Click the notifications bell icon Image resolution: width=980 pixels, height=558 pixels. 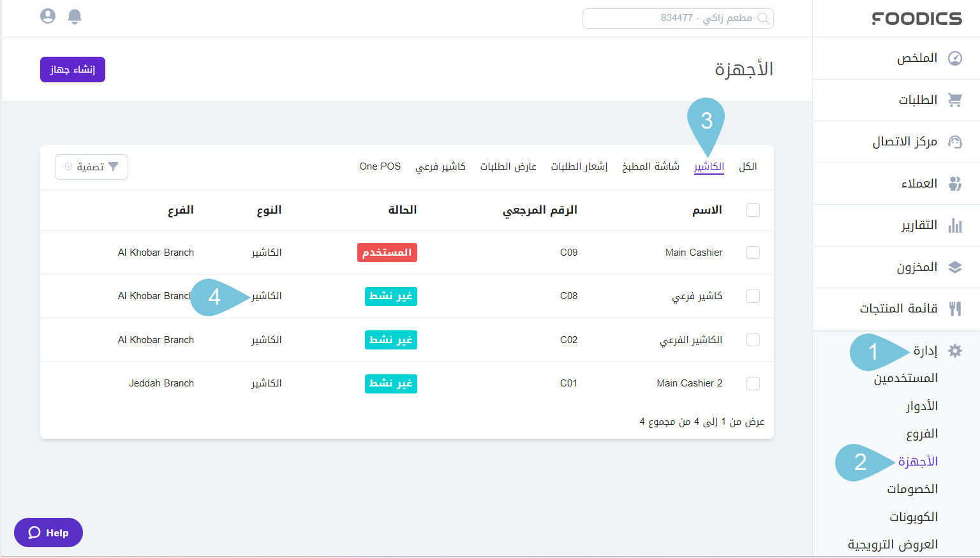click(x=75, y=17)
